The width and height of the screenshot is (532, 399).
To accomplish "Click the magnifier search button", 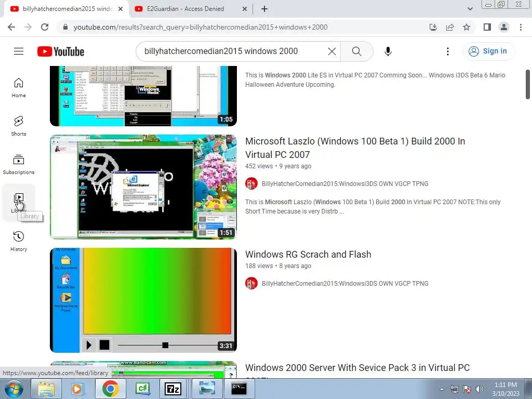I will 356,51.
